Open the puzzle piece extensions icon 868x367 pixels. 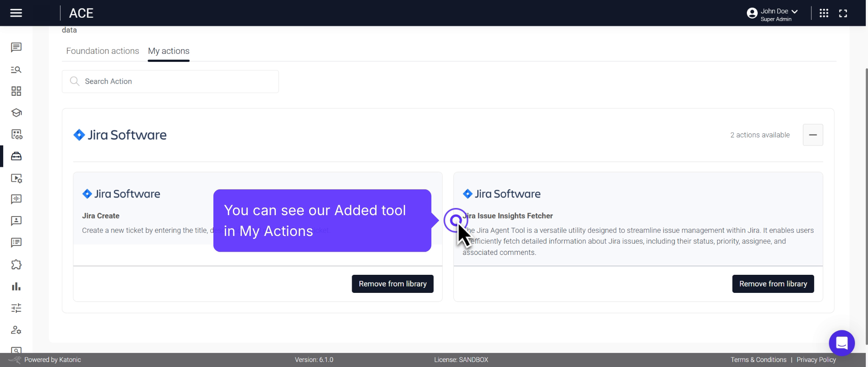pos(16,264)
